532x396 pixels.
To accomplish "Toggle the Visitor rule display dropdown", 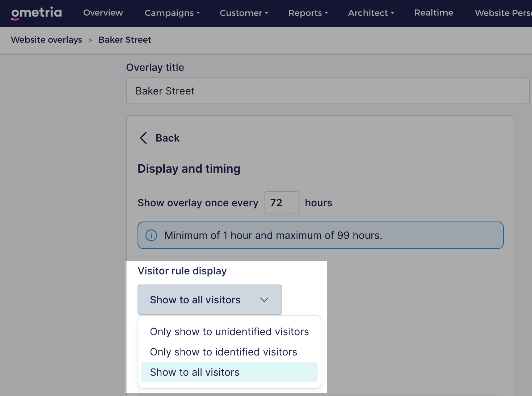I will (x=210, y=300).
